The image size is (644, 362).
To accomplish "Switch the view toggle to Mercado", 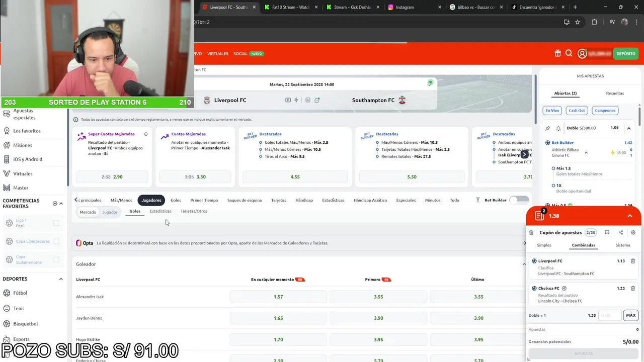I will (88, 212).
